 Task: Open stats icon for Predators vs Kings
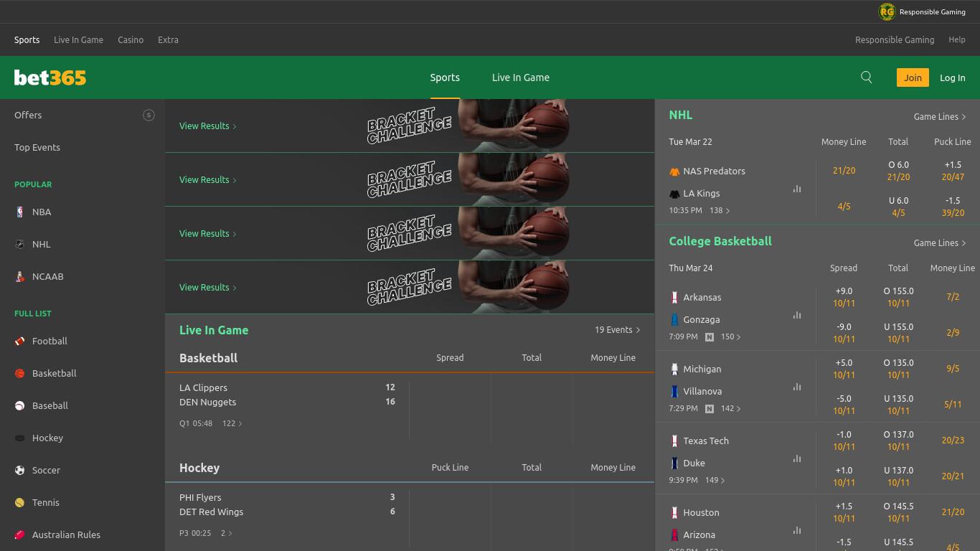tap(797, 189)
